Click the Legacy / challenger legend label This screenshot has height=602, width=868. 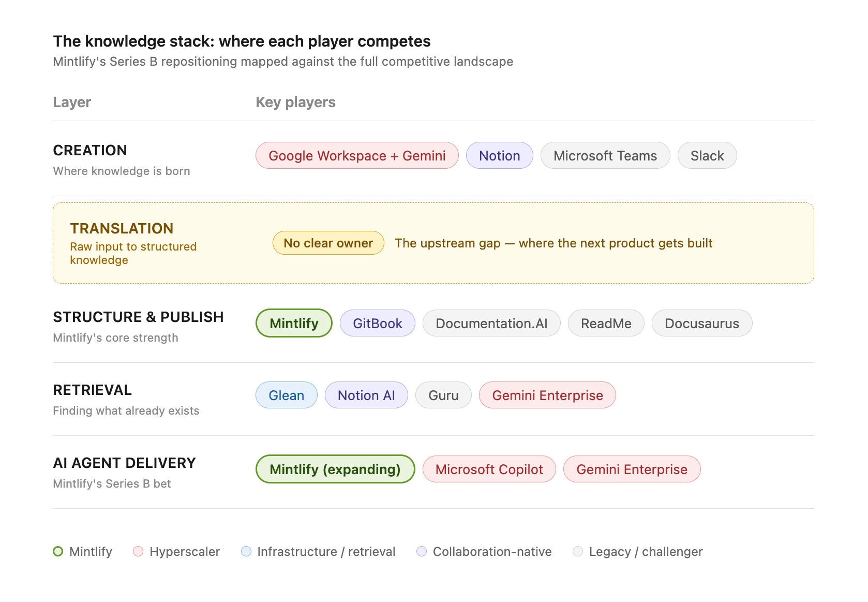pyautogui.click(x=646, y=551)
